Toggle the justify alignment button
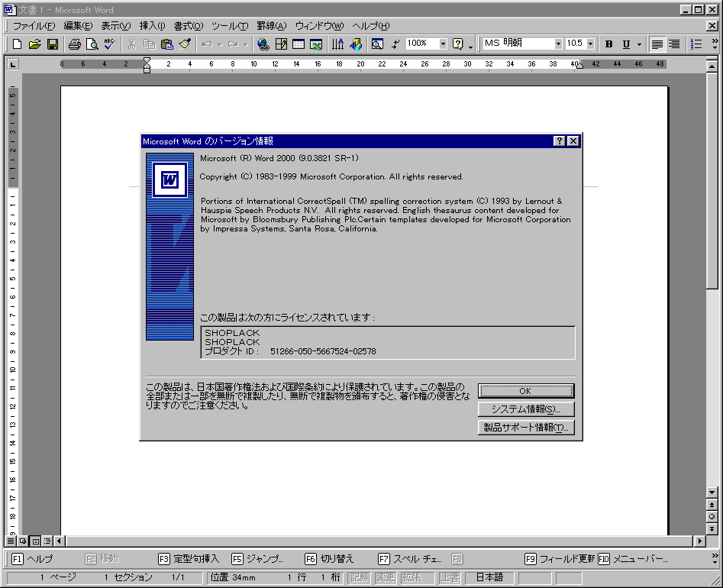Screen dimensions: 723x588 (657, 44)
